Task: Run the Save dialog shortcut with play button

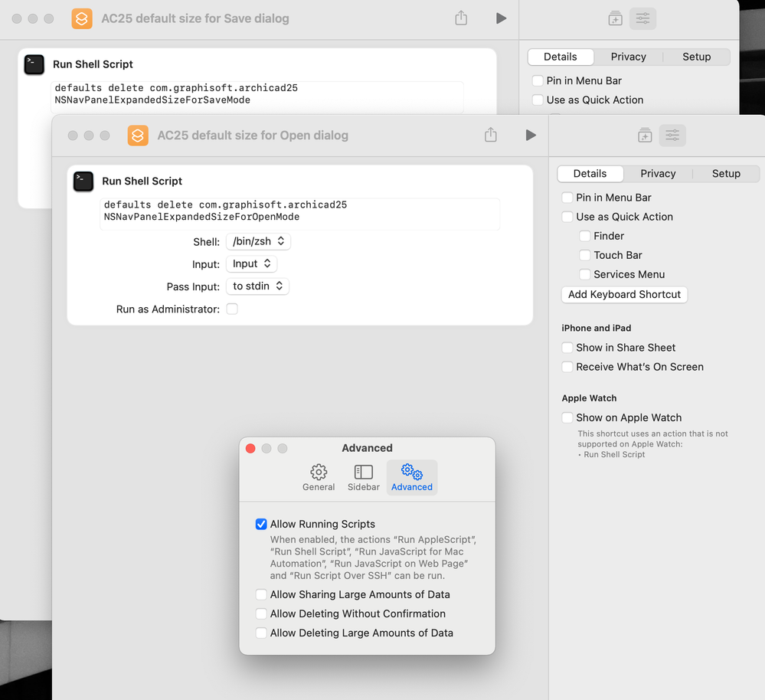Action: pyautogui.click(x=501, y=18)
